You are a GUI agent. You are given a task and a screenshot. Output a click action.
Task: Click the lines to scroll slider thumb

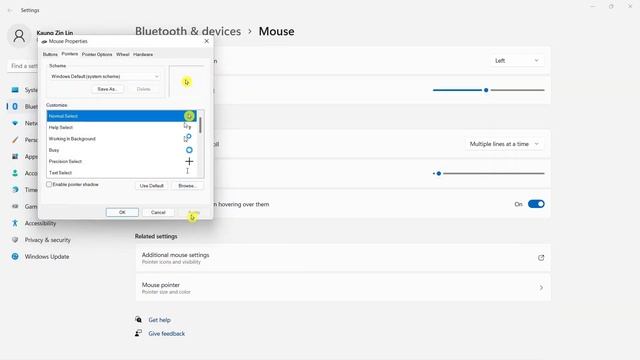click(x=439, y=173)
